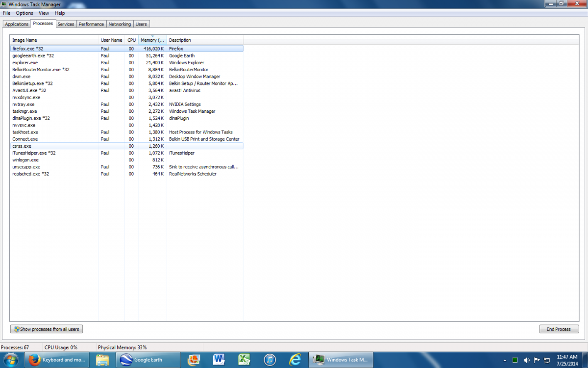
Task: Select dlnaPlugin.exe *32 process
Action: (126, 118)
